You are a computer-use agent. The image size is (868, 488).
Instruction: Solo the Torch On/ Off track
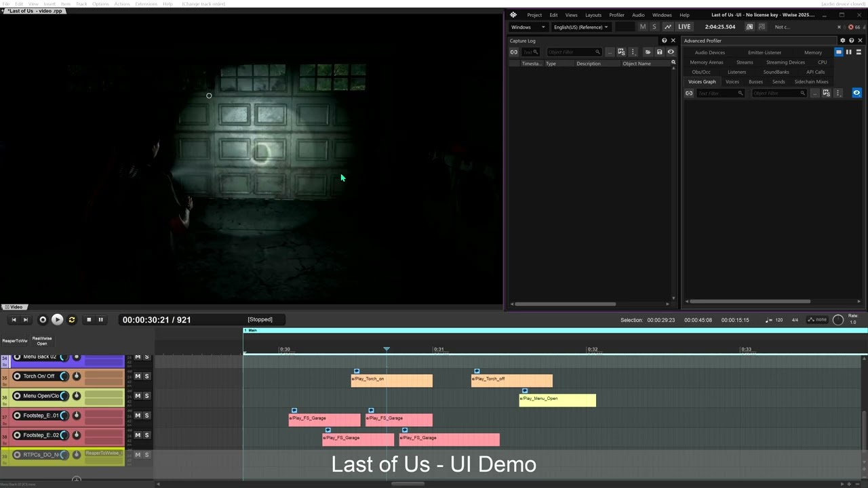146,376
